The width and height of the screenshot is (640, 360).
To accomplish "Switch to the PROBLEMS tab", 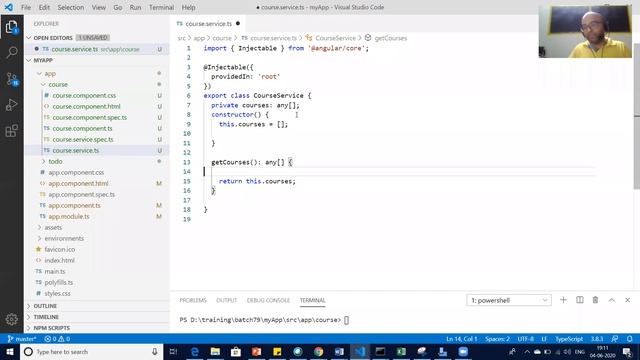I will pyautogui.click(x=193, y=300).
